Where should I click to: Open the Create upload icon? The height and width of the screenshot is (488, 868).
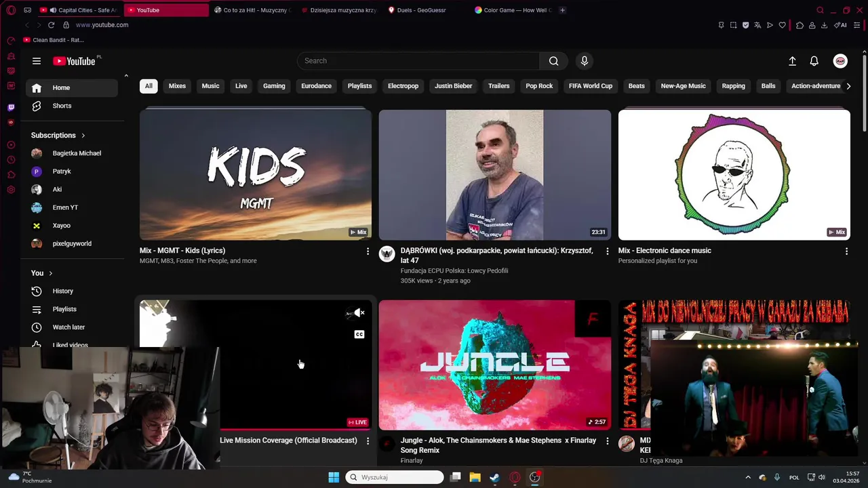pyautogui.click(x=792, y=61)
